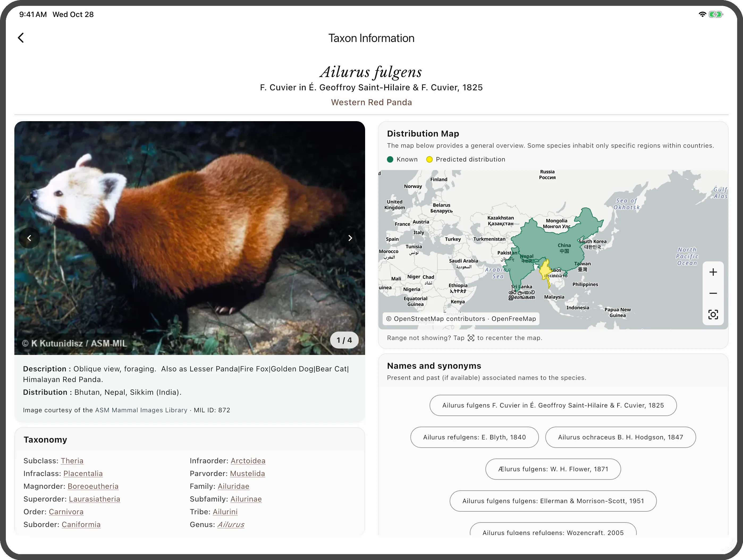Screen dimensions: 743x560
Task: Click the green Known legend dot
Action: (390, 159)
